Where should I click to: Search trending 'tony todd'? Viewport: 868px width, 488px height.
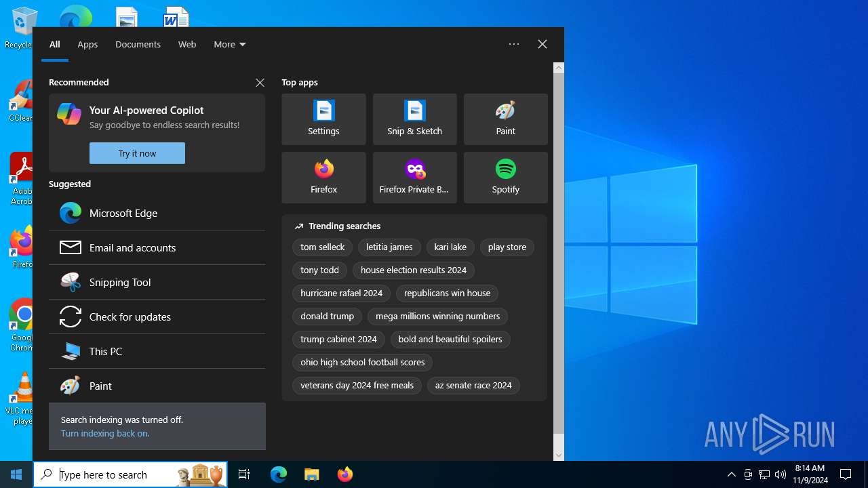pyautogui.click(x=319, y=270)
